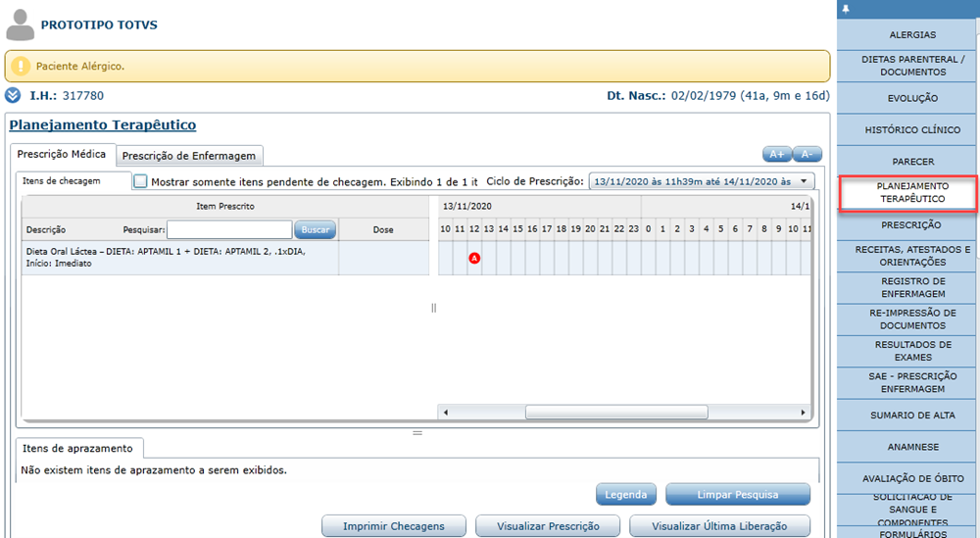
Task: Increase font size with A+ button
Action: pyautogui.click(x=777, y=154)
